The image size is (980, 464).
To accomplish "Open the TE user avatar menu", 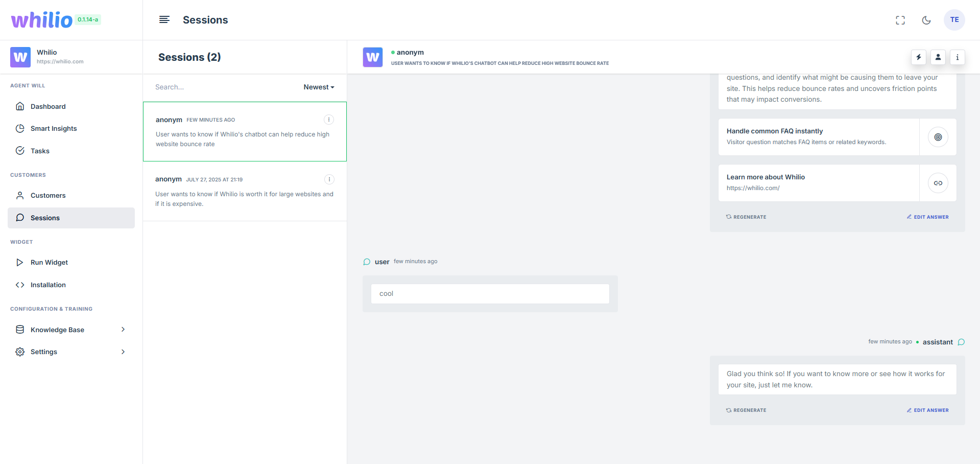I will [954, 20].
